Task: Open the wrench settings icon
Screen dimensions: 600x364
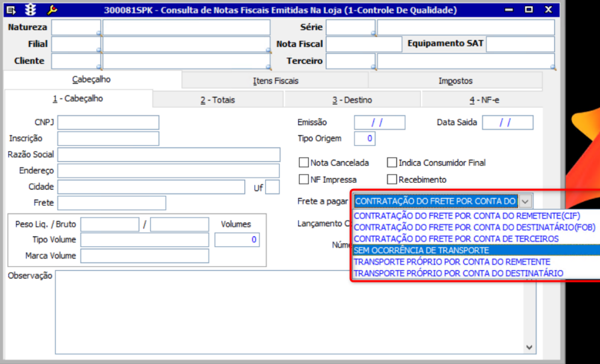Action: click(52, 10)
